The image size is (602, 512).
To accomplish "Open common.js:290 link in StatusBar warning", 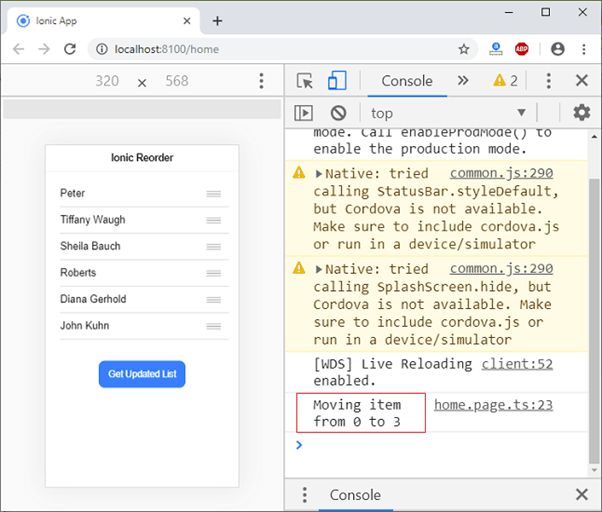I will 501,173.
